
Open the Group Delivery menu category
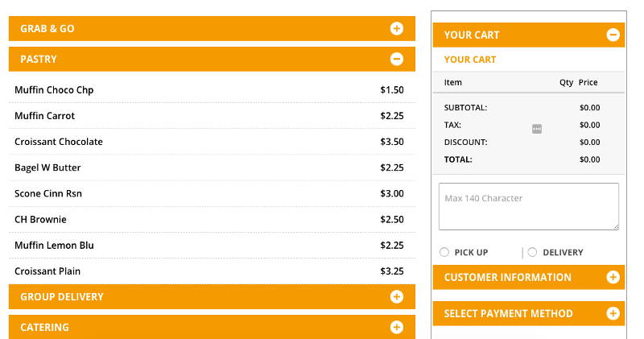point(212,296)
